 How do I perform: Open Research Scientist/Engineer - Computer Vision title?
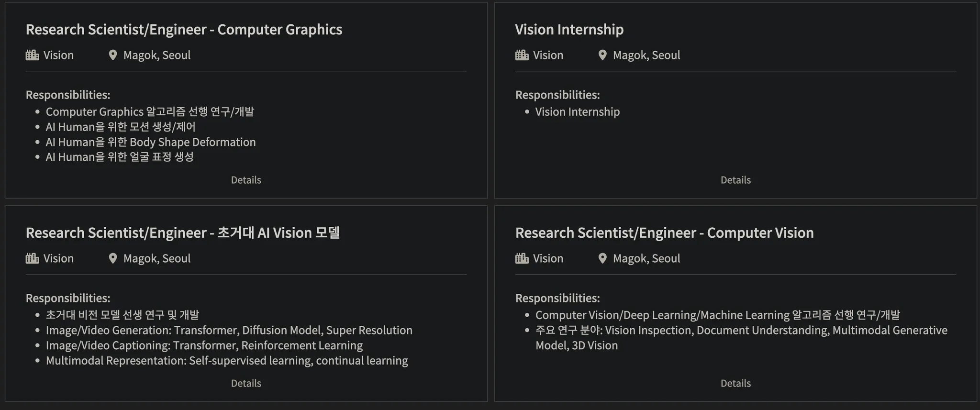click(x=664, y=233)
